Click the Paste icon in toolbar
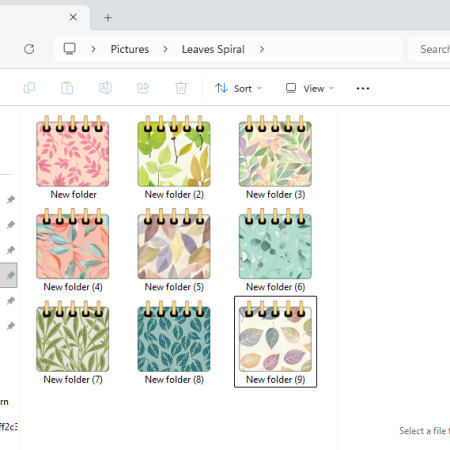 click(67, 88)
